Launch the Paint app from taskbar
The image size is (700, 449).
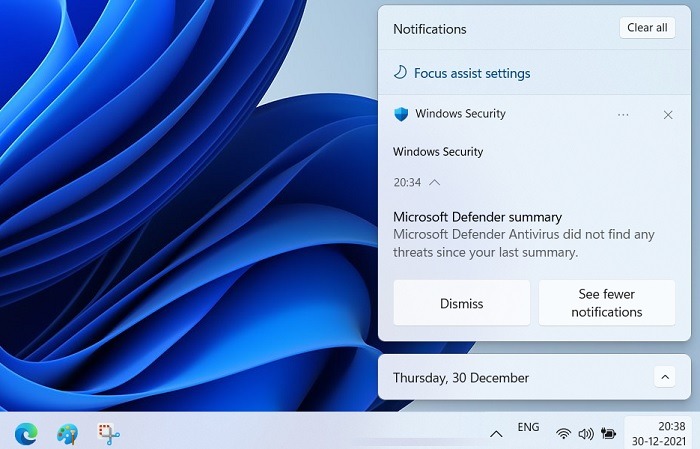point(67,433)
